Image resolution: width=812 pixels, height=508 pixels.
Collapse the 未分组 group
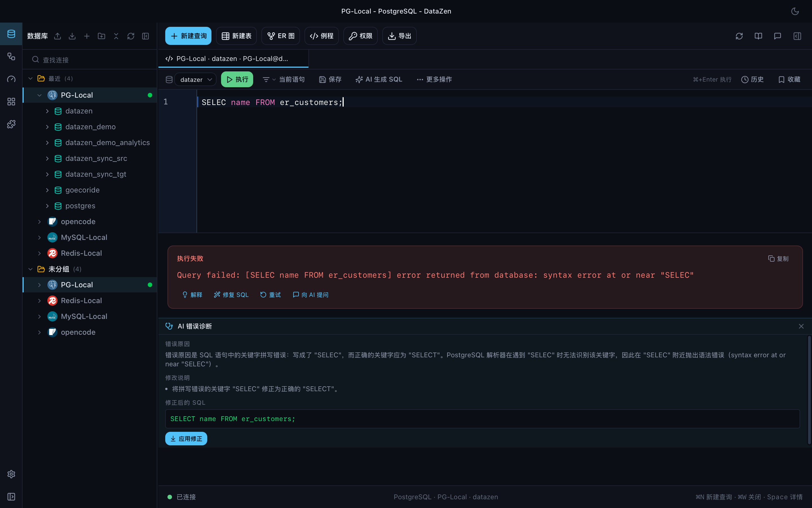[30, 269]
